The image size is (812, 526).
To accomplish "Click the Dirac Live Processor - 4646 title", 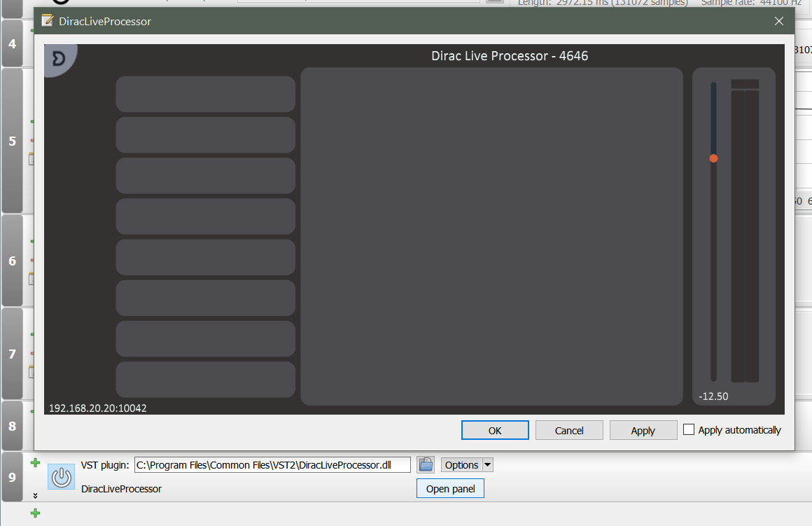I will click(x=510, y=56).
